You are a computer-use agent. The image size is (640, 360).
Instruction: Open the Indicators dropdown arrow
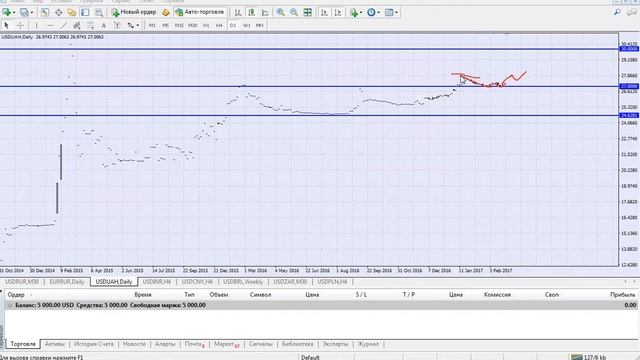pos(361,13)
